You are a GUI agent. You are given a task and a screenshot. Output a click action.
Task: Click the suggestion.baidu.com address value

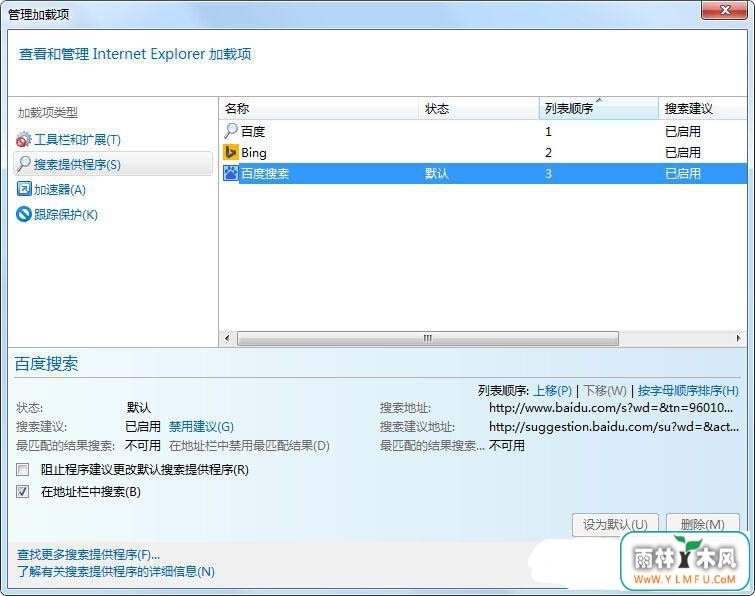[x=614, y=427]
